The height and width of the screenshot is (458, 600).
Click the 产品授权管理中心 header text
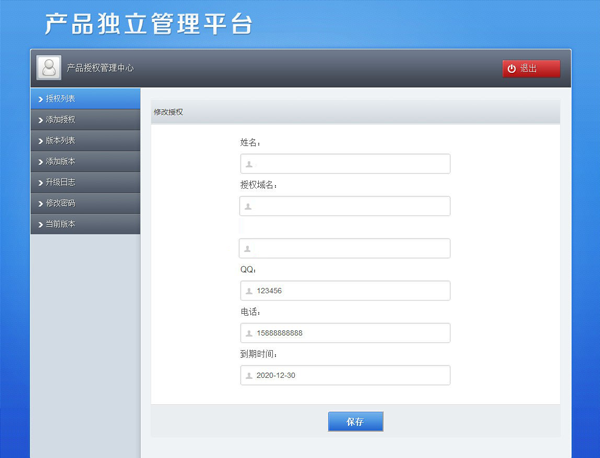click(x=100, y=68)
